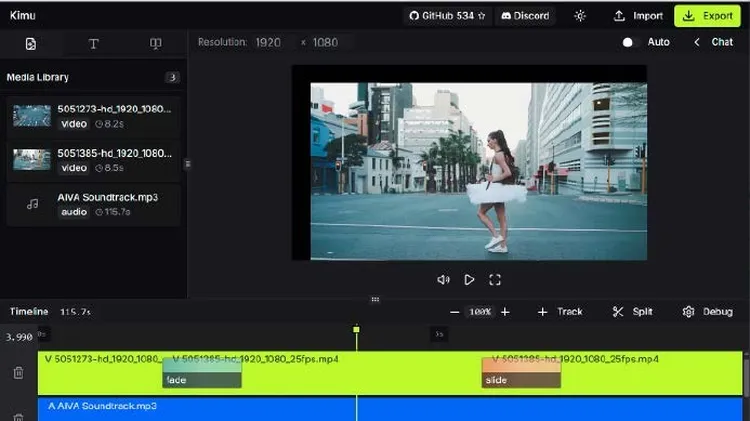Play the video preview
The height and width of the screenshot is (421, 750).
pyautogui.click(x=469, y=280)
